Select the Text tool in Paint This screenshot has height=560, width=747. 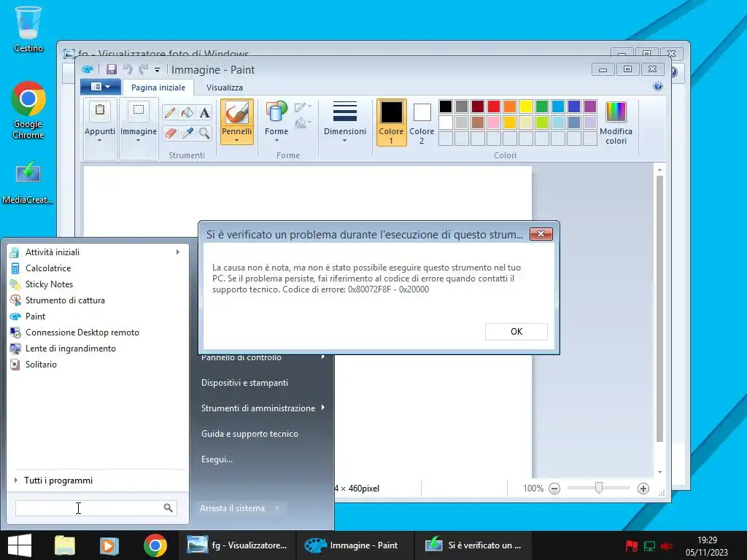click(x=204, y=113)
